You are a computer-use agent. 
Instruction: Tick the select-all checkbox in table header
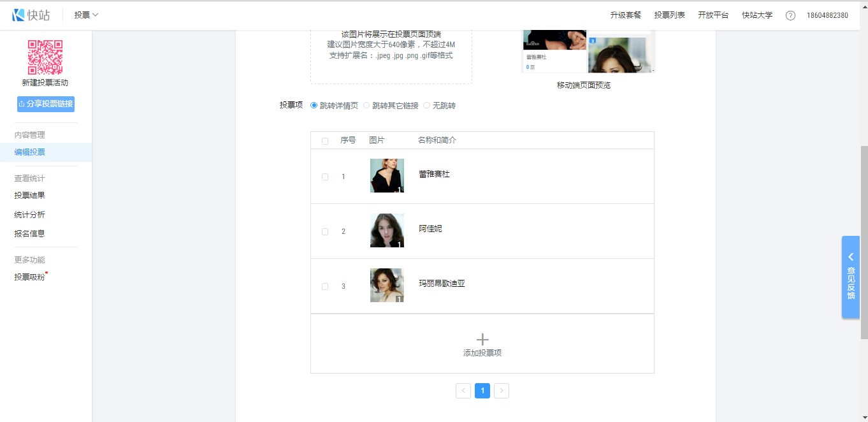[325, 141]
